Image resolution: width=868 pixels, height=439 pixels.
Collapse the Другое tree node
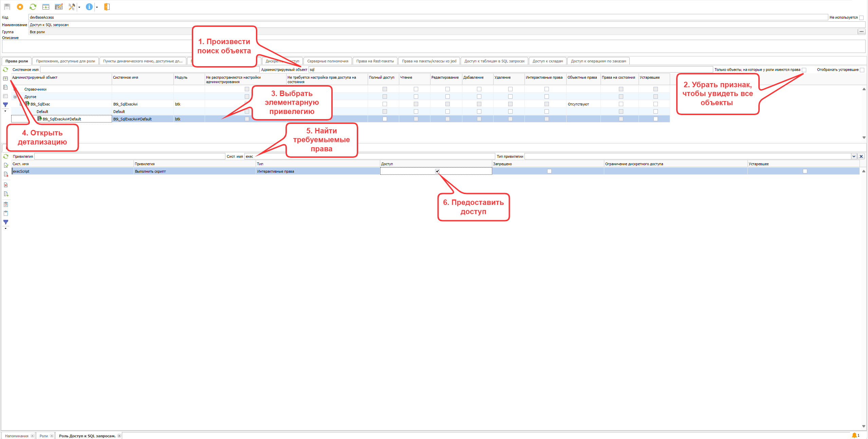(15, 97)
